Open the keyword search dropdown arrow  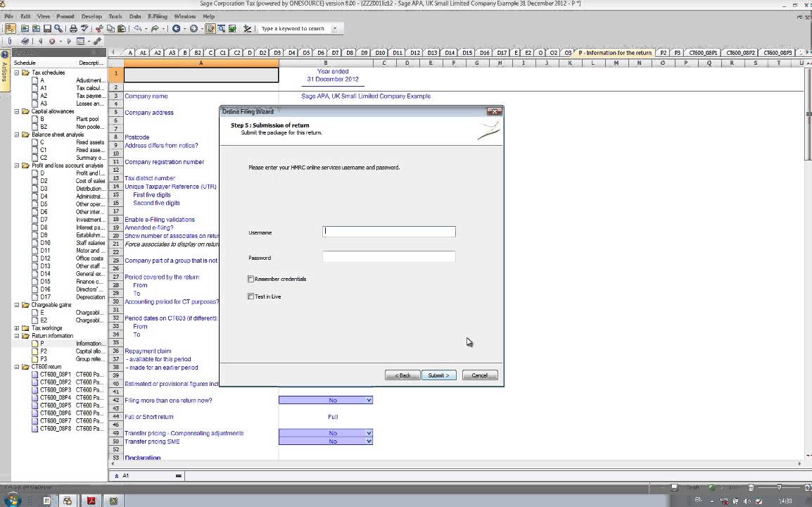click(335, 28)
